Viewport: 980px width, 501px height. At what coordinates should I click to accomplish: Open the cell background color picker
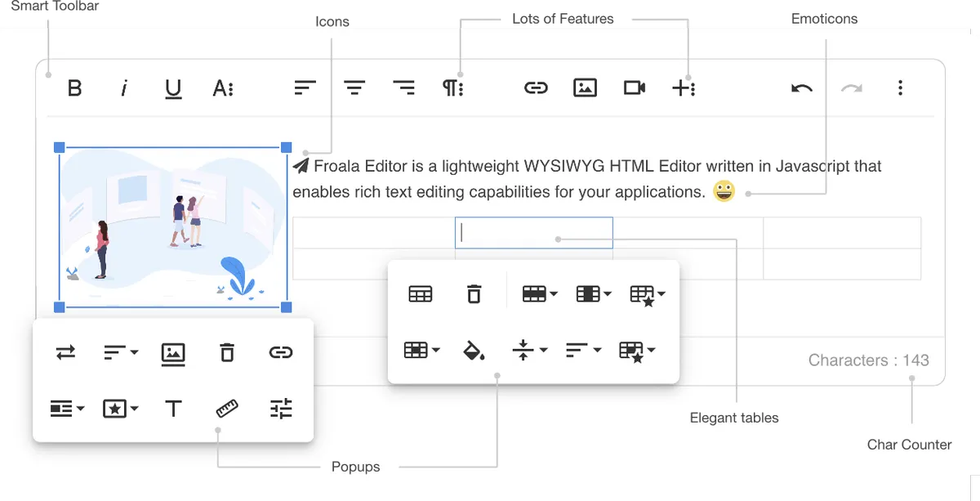(474, 350)
